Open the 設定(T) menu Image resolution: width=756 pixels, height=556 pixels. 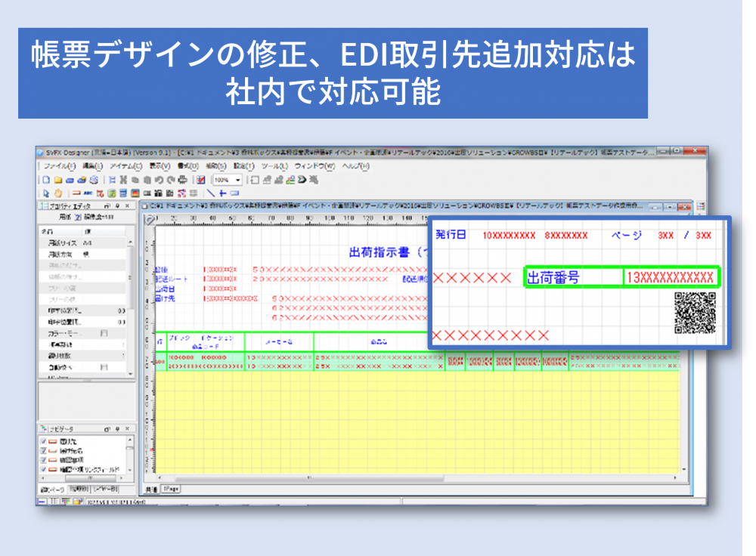pos(244,166)
